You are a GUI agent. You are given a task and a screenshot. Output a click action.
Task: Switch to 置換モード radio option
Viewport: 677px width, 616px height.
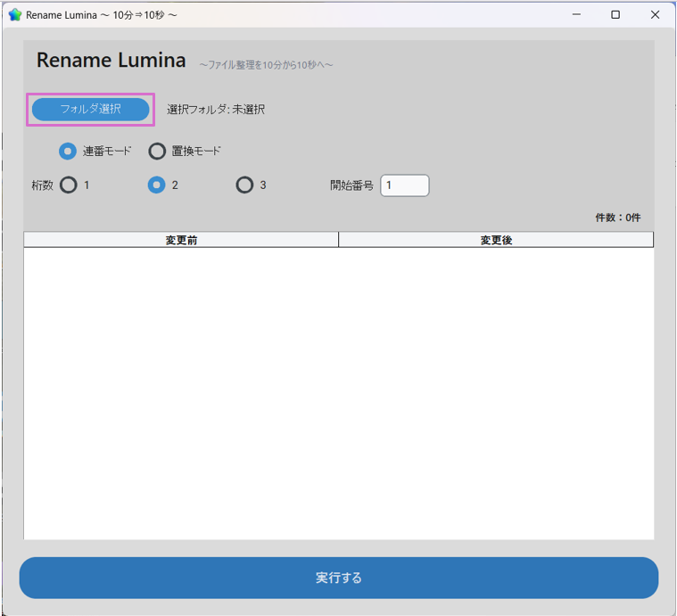coord(157,152)
